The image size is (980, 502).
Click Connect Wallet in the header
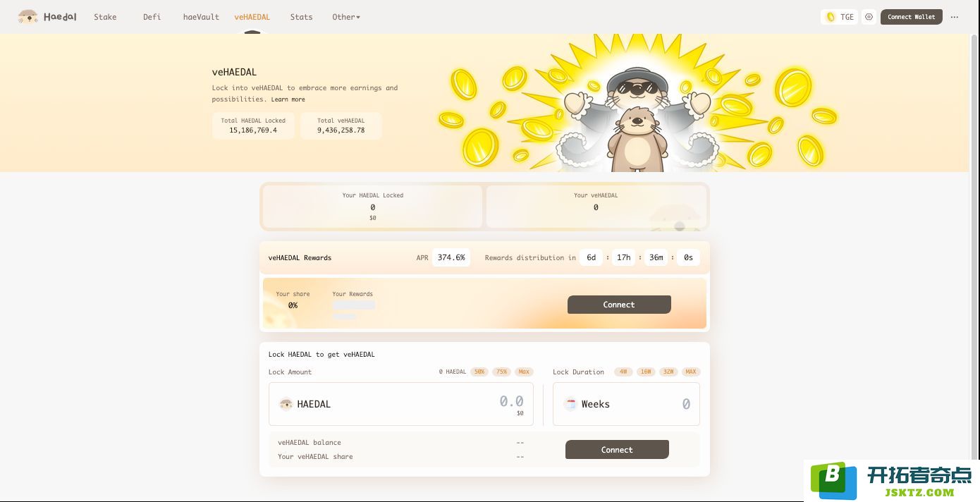912,17
